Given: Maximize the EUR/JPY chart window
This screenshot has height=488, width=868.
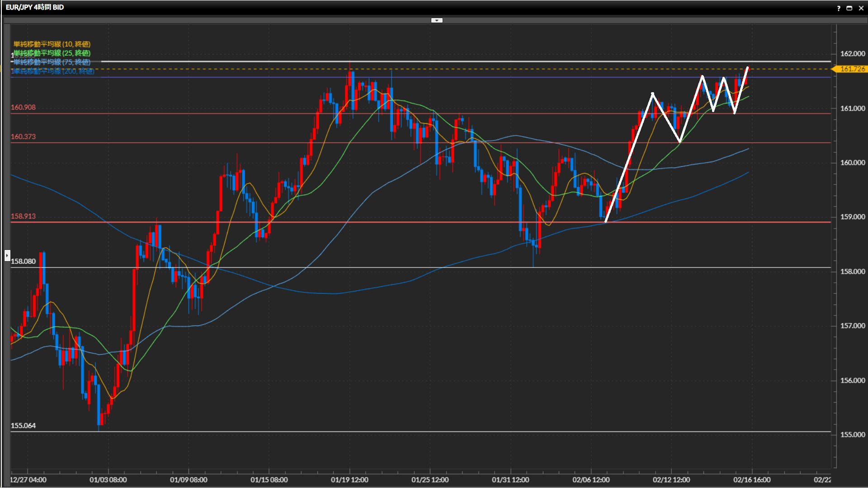Looking at the screenshot, I should pos(849,8).
